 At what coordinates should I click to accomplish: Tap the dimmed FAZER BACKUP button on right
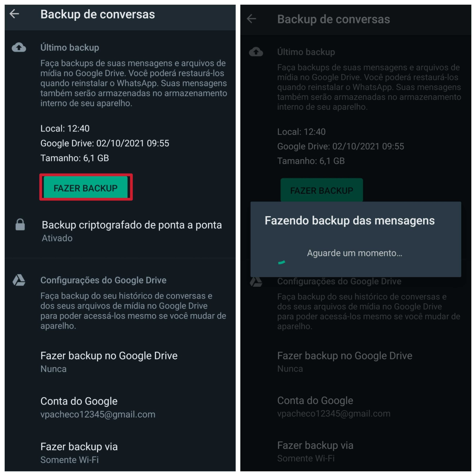pyautogui.click(x=321, y=190)
